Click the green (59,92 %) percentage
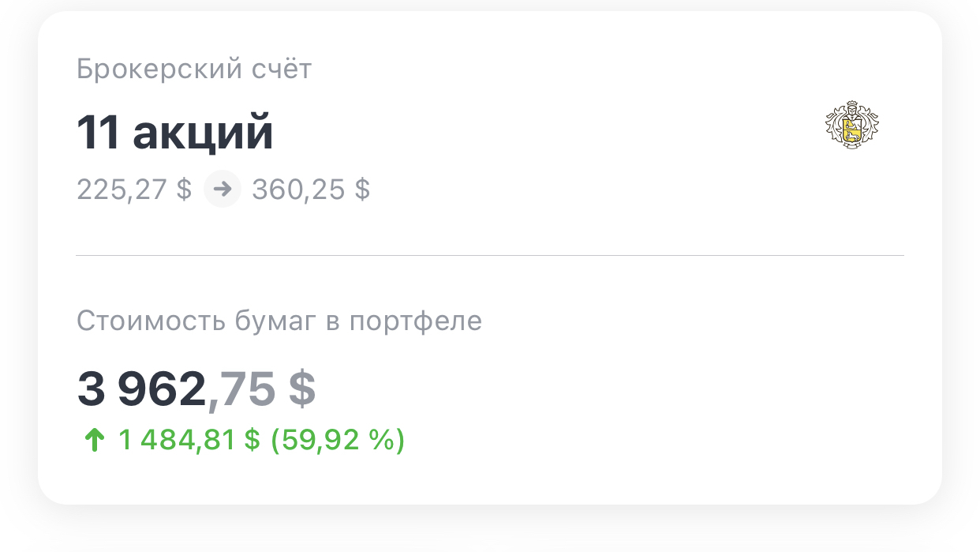The image size is (980, 552). [x=338, y=440]
